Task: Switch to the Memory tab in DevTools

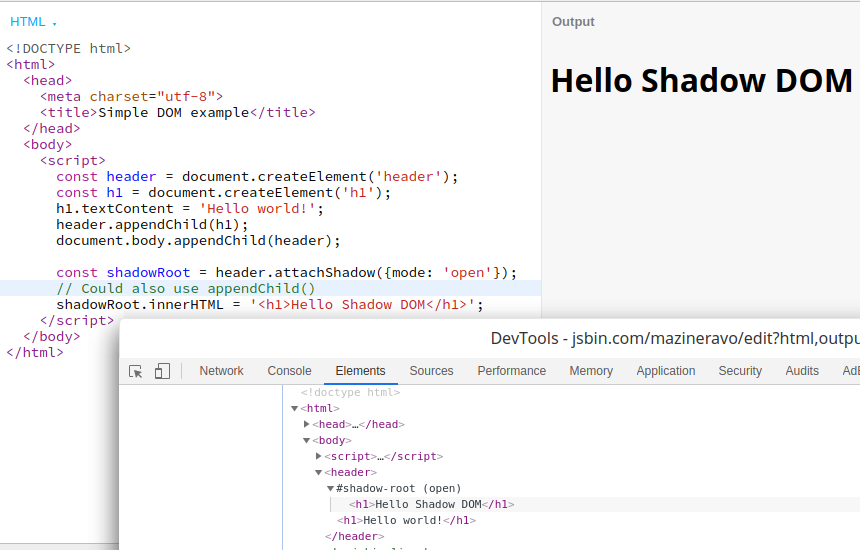Action: (x=591, y=371)
